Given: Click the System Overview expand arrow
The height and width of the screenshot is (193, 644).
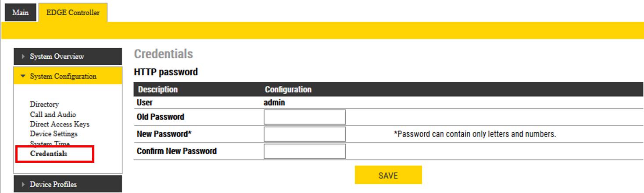Looking at the screenshot, I should pyautogui.click(x=23, y=56).
